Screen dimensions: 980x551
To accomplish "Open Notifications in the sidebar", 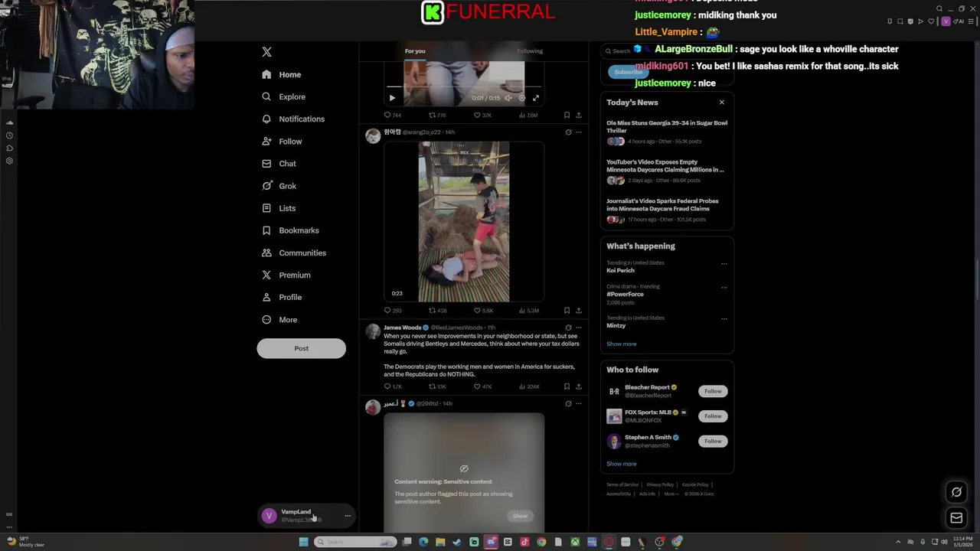I will click(293, 119).
